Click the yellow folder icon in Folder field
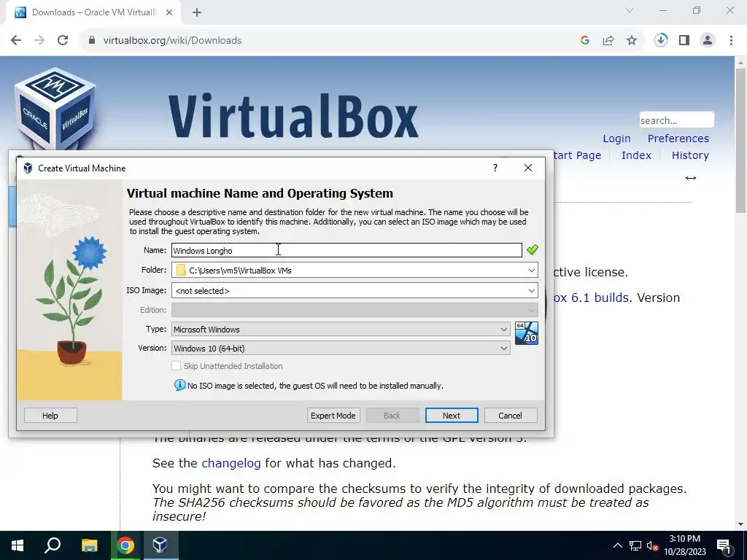This screenshot has width=747, height=560. click(181, 270)
